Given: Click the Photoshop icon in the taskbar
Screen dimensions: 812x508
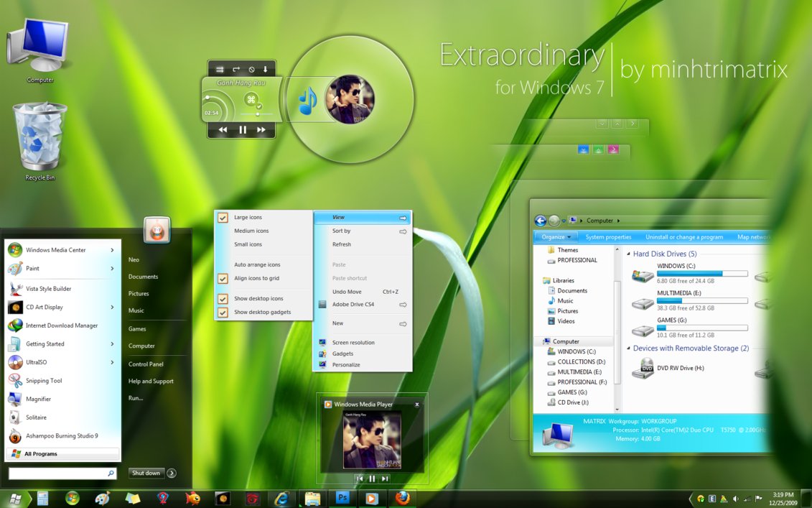Looking at the screenshot, I should [343, 497].
